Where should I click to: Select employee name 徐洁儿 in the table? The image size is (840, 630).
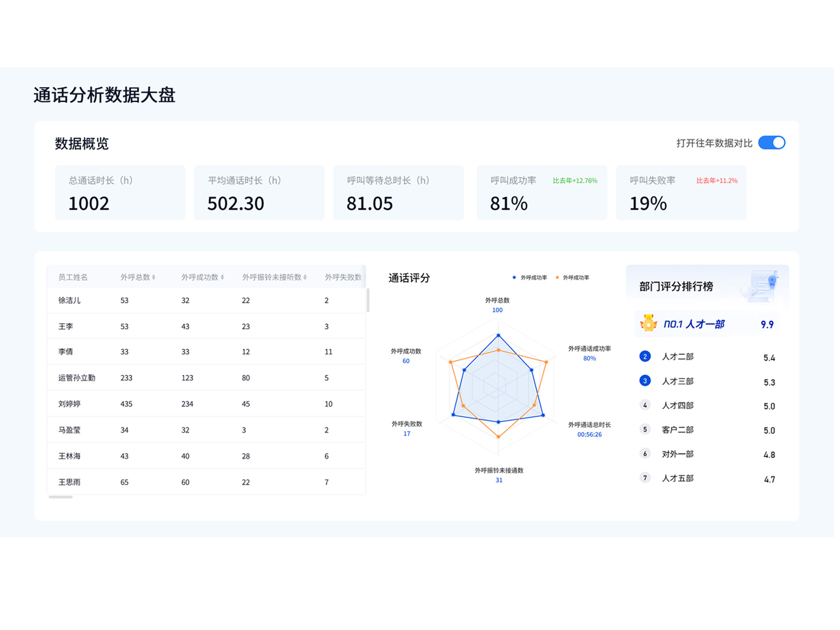pos(69,300)
